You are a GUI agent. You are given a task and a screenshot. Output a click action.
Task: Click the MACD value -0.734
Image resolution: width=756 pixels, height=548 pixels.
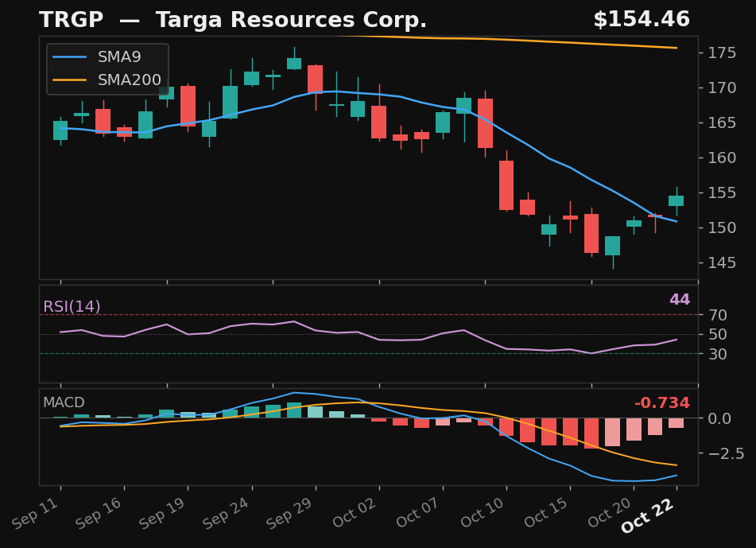[x=662, y=402]
